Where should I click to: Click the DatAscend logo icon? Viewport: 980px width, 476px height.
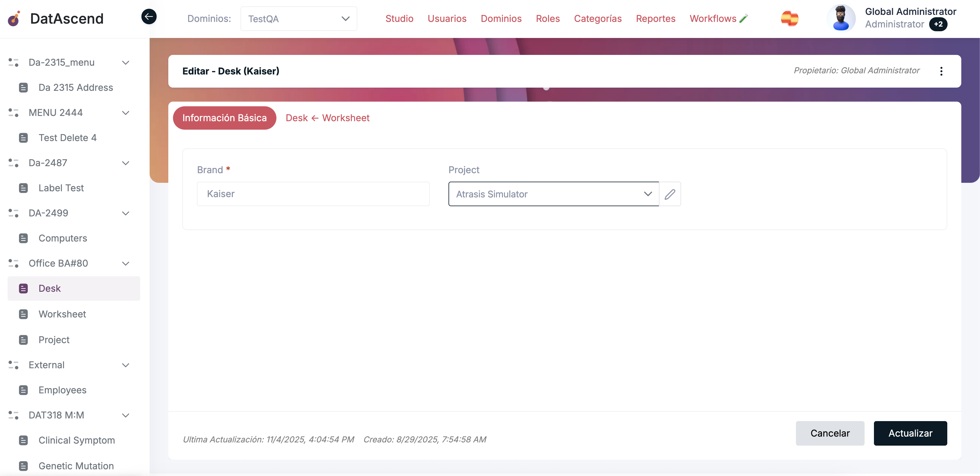coord(14,18)
